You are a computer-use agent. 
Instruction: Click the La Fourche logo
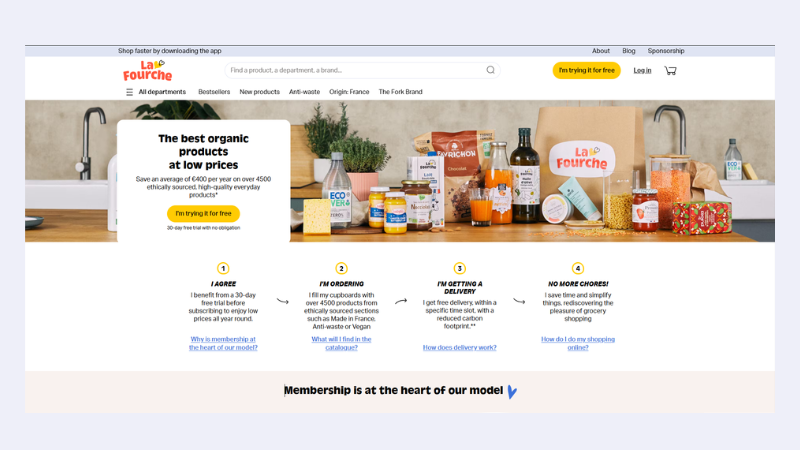pyautogui.click(x=147, y=70)
